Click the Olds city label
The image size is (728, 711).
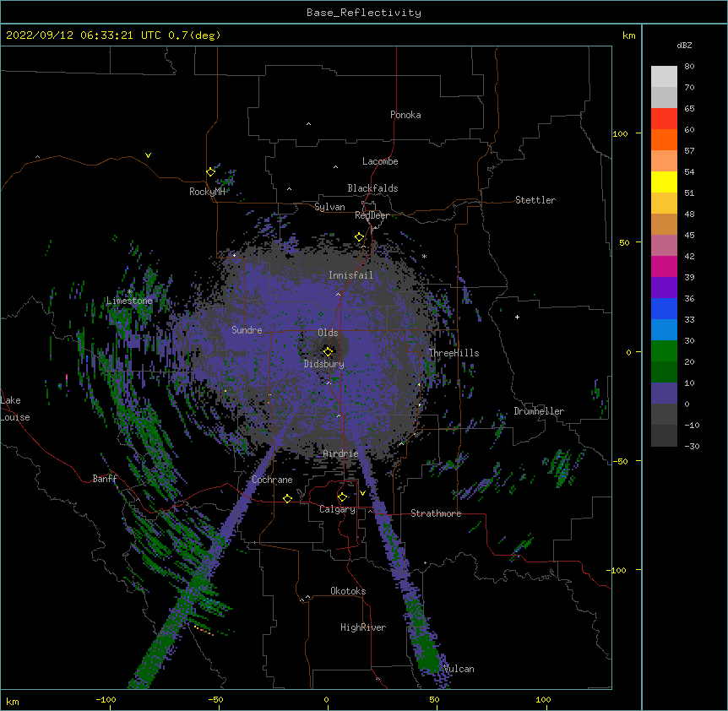328,333
